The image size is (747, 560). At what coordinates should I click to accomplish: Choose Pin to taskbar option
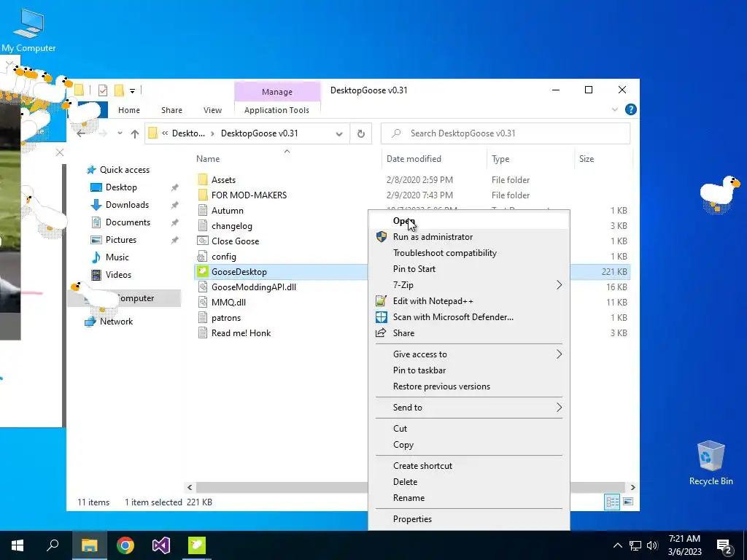(x=469, y=370)
